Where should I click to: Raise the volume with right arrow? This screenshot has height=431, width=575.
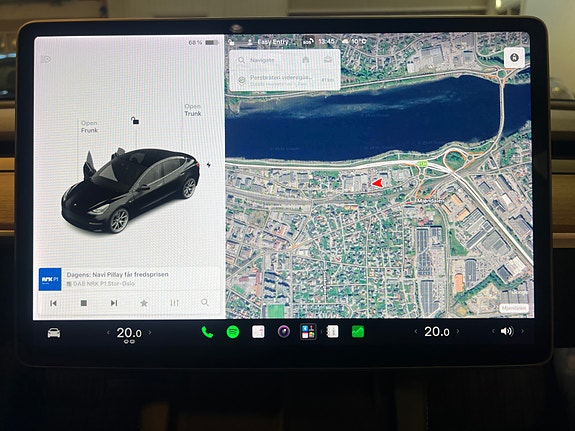tap(522, 331)
